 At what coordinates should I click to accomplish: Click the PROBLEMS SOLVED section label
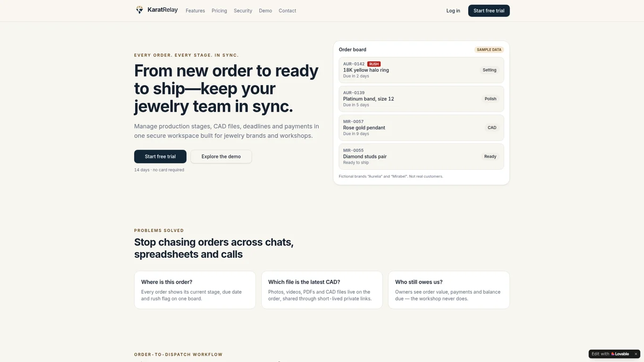tap(159, 230)
